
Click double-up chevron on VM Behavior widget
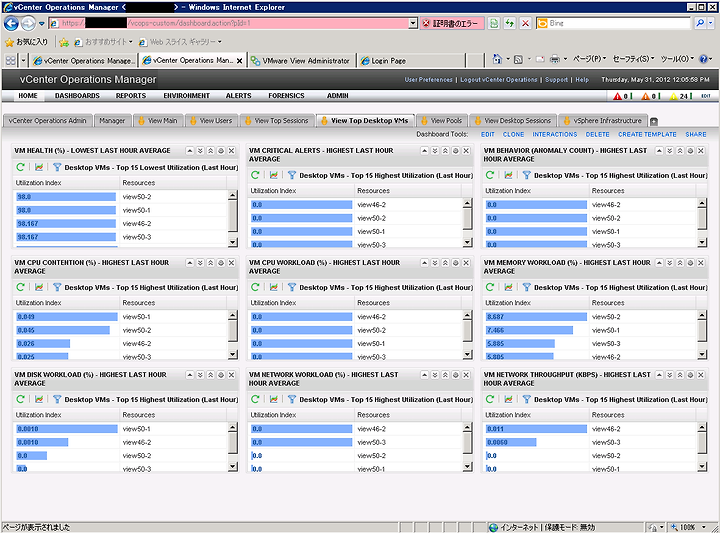click(x=680, y=151)
